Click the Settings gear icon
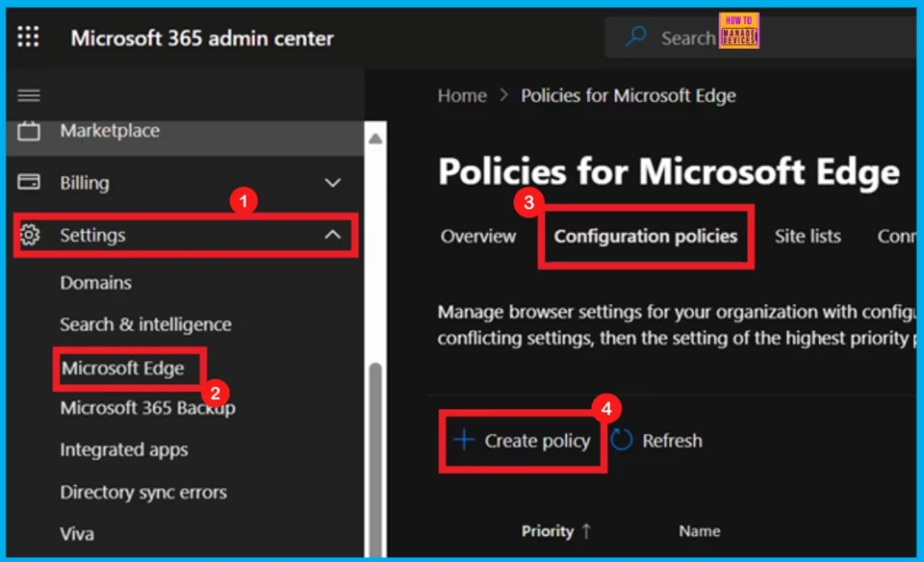This screenshot has width=924, height=562. pyautogui.click(x=30, y=235)
